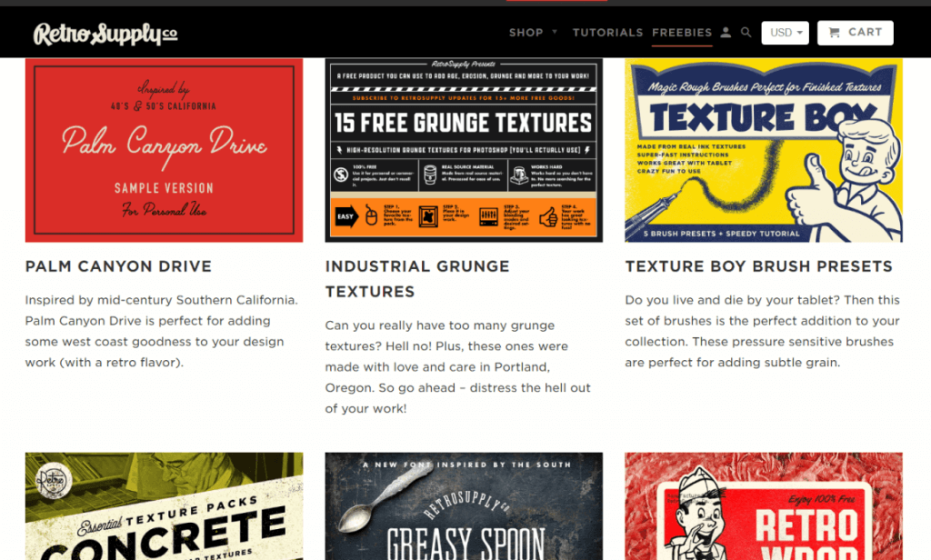Click the grunge textures description paragraph
The height and width of the screenshot is (560, 931).
(458, 367)
